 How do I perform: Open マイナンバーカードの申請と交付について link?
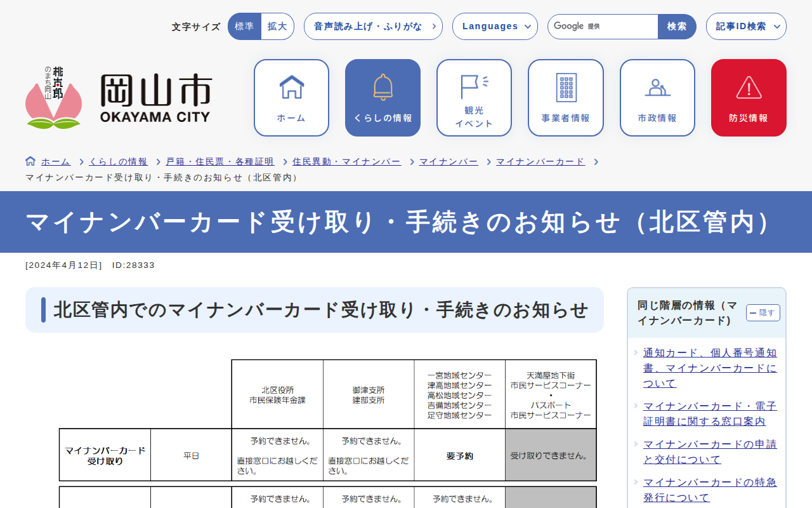click(x=709, y=451)
